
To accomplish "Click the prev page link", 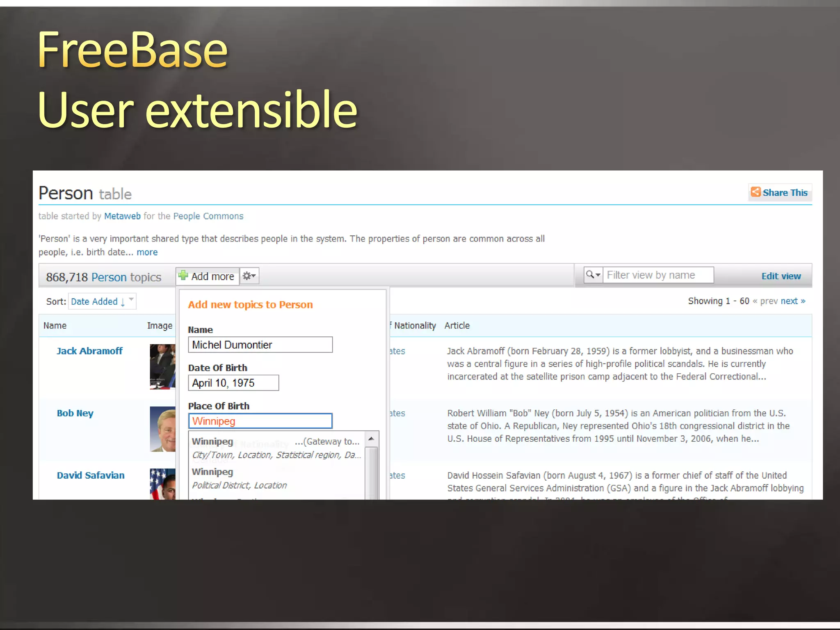I will 765,301.
